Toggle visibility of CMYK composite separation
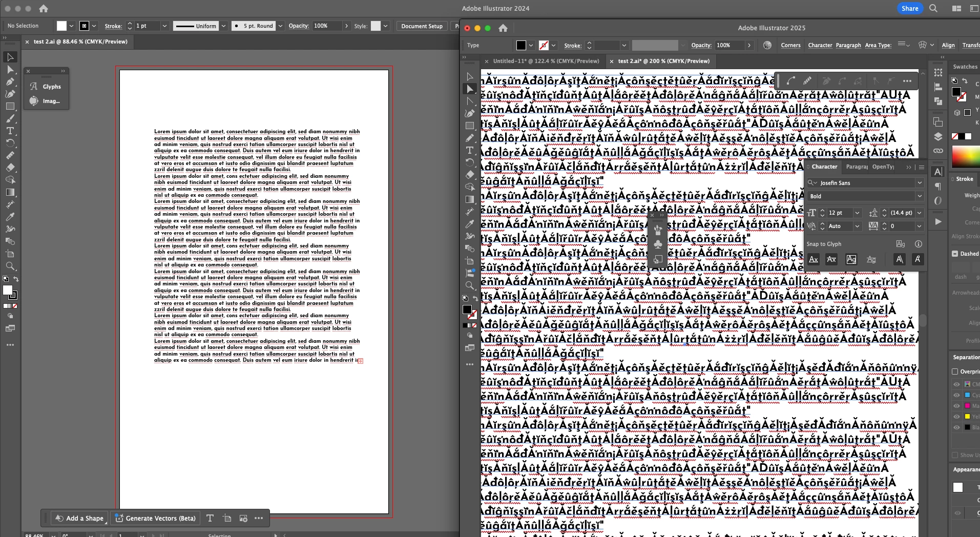 [956, 384]
